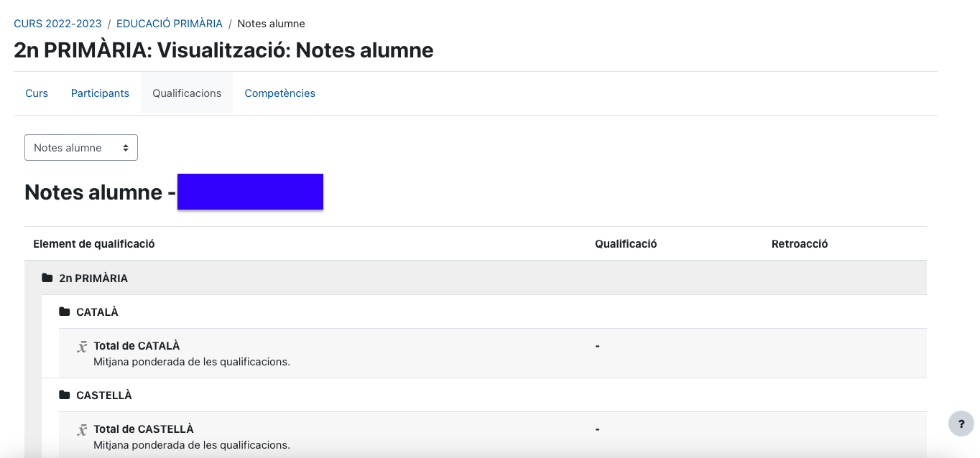
Task: Click the Element de qualificació column header
Action: 94,244
